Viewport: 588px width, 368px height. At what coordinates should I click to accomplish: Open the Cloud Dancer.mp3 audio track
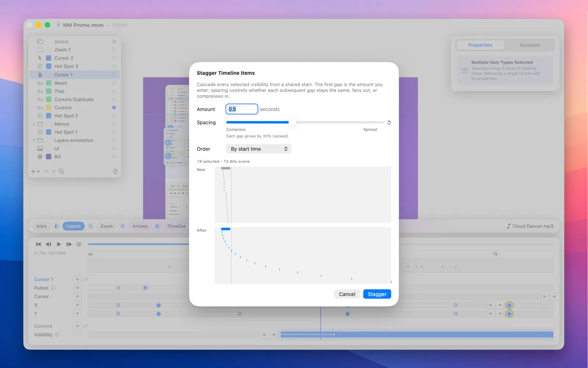(x=530, y=226)
